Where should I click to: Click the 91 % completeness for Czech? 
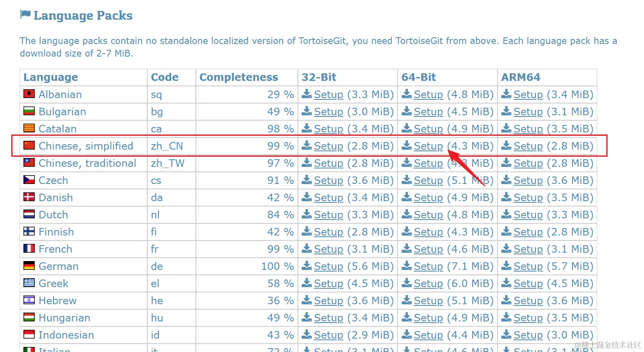280,180
